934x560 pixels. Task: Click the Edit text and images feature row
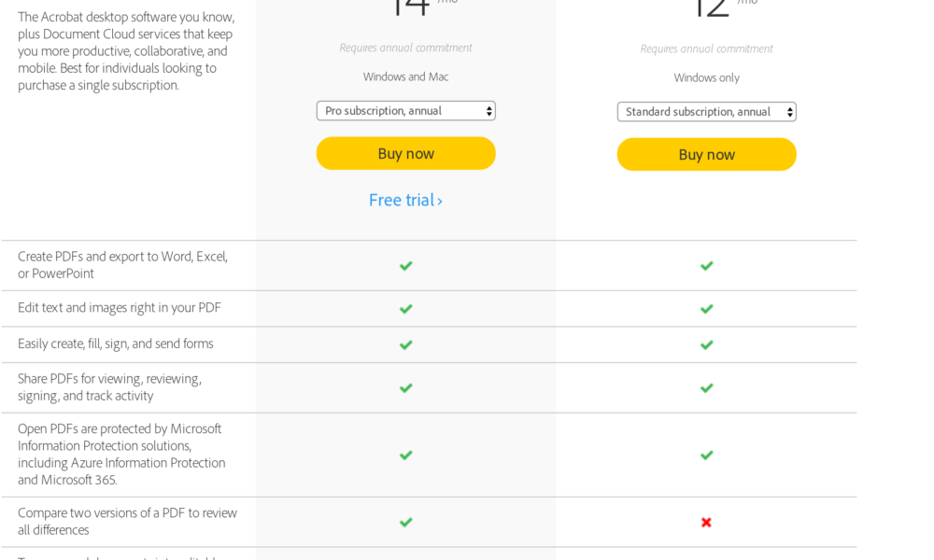[x=120, y=307]
